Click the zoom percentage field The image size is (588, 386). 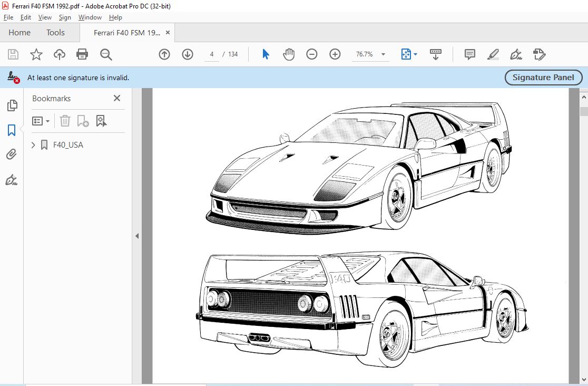pyautogui.click(x=364, y=54)
